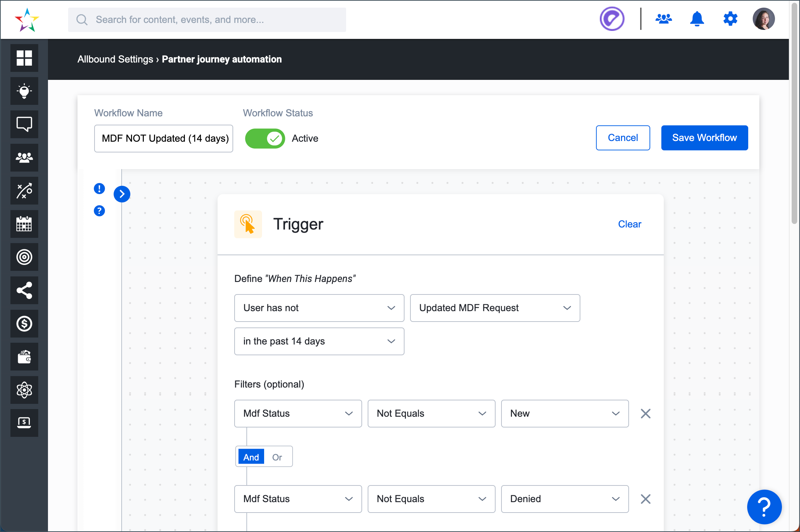Remove the 'Denied' filter row

click(x=645, y=499)
